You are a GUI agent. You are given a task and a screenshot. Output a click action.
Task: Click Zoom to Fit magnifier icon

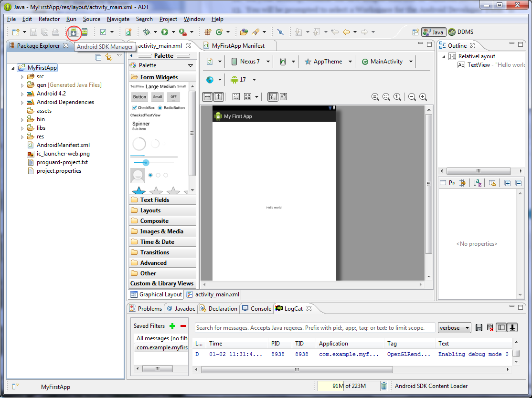(x=386, y=97)
